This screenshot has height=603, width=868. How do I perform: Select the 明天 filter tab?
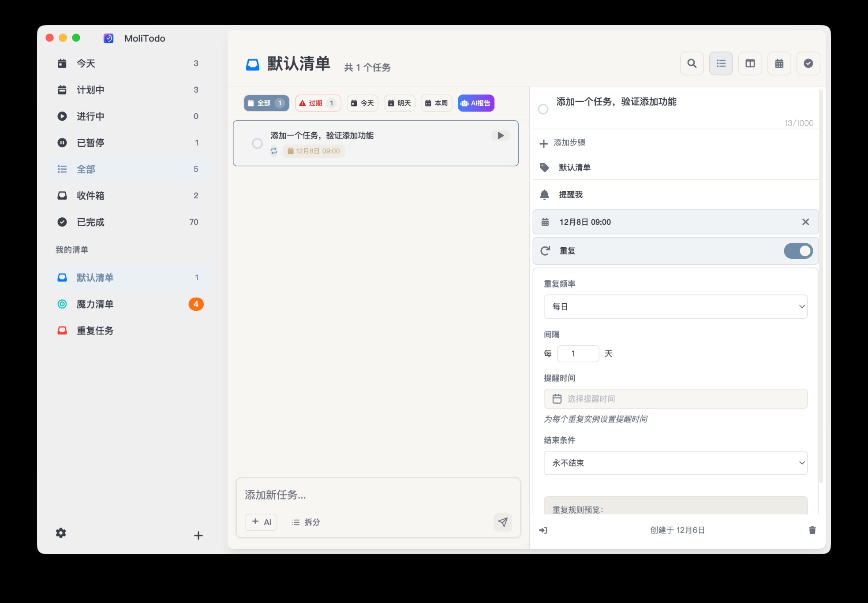pos(399,103)
